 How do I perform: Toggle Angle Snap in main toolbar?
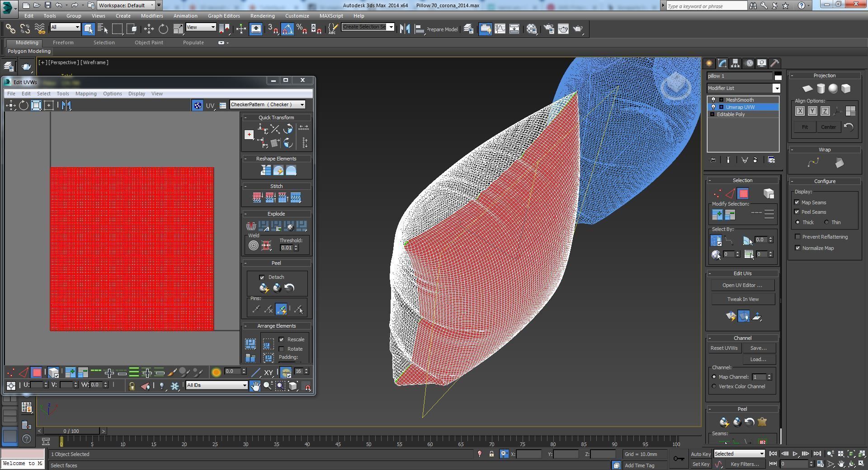click(x=288, y=29)
